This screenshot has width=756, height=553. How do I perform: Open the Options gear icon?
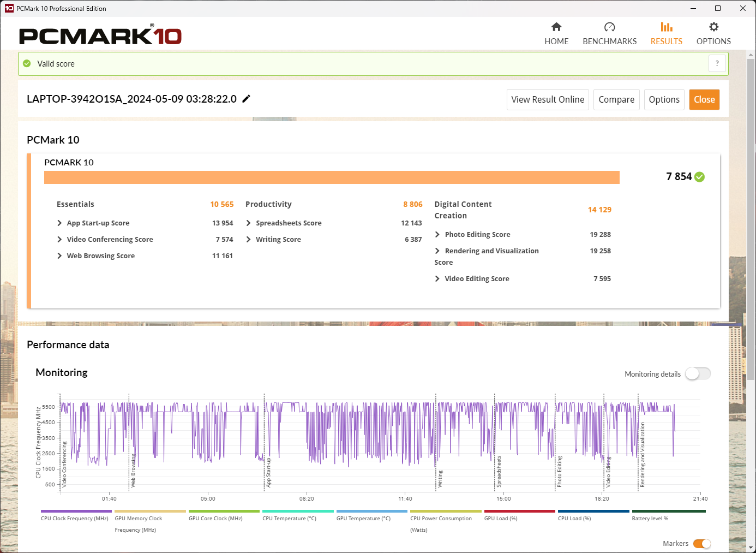713,27
